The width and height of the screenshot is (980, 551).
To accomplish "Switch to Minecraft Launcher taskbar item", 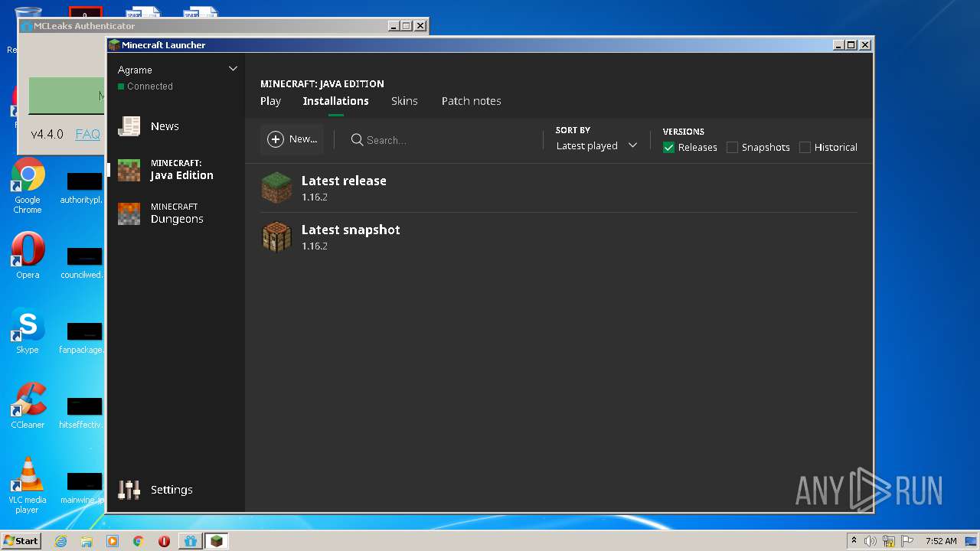I will pos(217,541).
